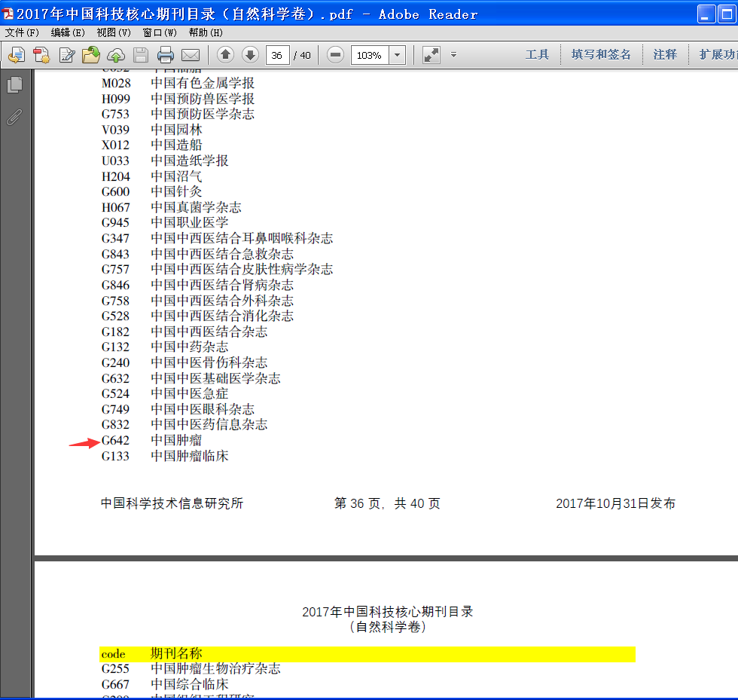Image resolution: width=738 pixels, height=700 pixels.
Task: Open the zoom percentage dropdown arrow
Action: (398, 55)
